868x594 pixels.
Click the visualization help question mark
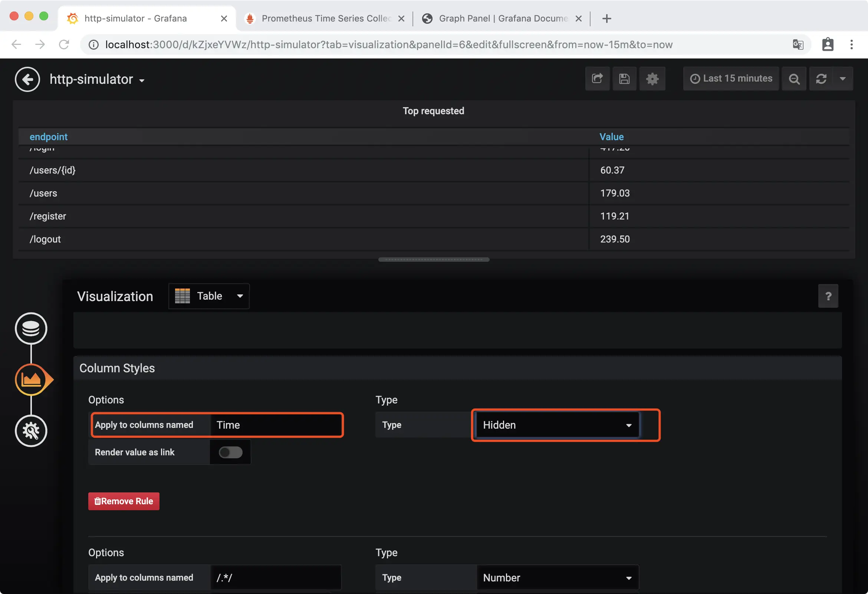click(828, 296)
